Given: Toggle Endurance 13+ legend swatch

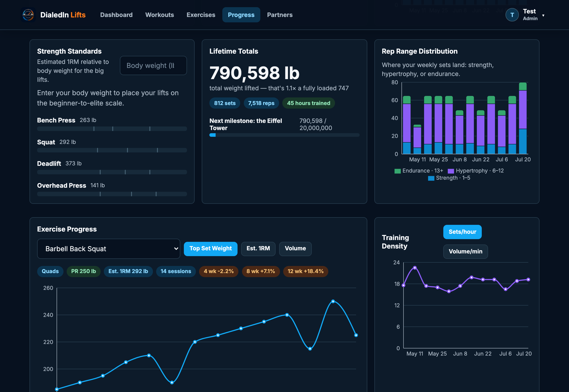Looking at the screenshot, I should click(397, 171).
